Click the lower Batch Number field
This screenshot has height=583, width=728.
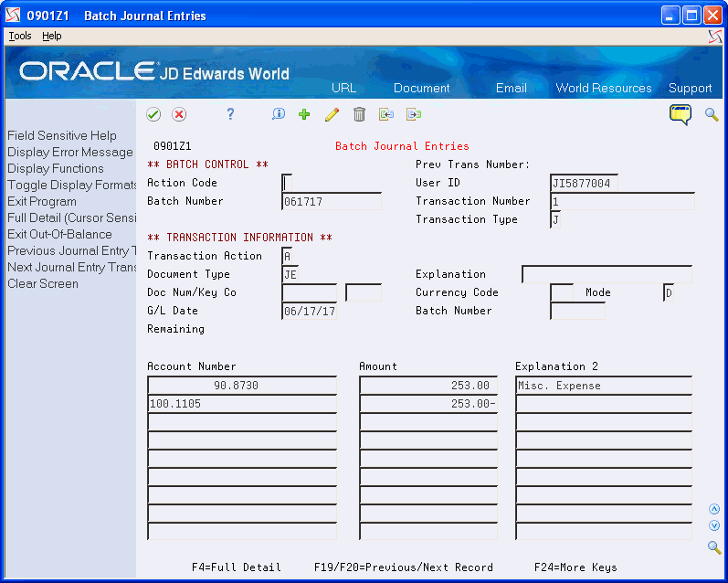[x=577, y=311]
